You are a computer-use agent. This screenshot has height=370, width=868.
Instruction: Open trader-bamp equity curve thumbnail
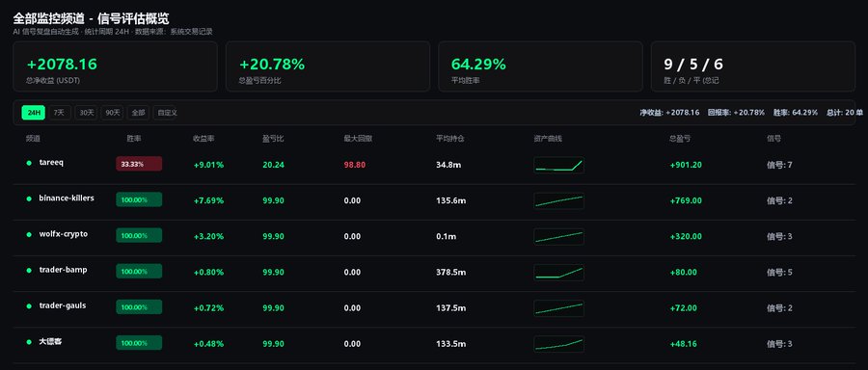(x=558, y=272)
